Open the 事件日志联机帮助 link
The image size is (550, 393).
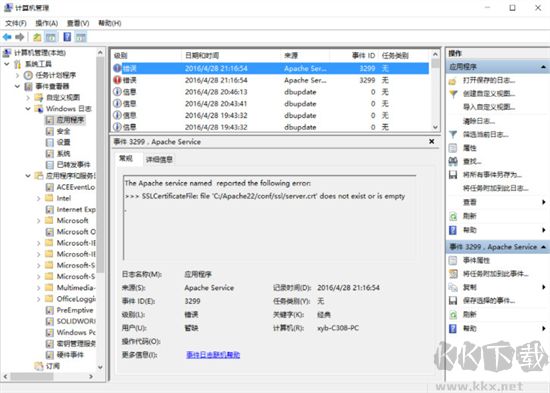click(x=213, y=355)
